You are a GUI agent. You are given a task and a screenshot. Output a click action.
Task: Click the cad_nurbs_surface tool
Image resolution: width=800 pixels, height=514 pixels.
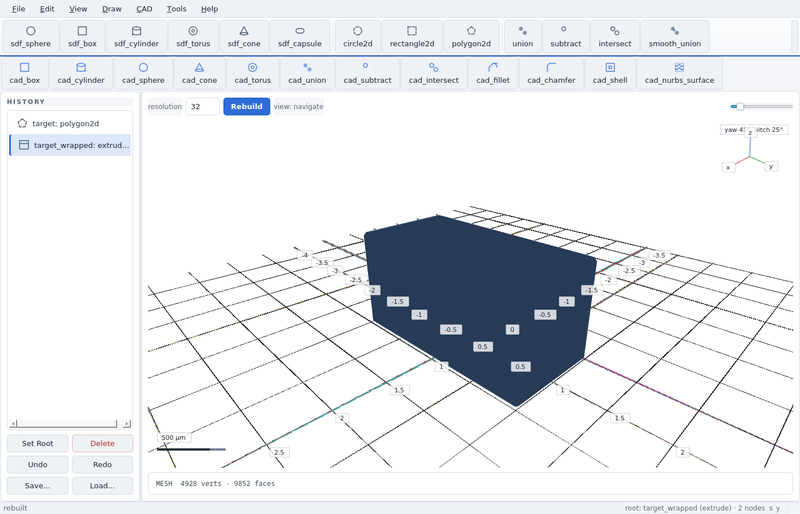pos(679,74)
